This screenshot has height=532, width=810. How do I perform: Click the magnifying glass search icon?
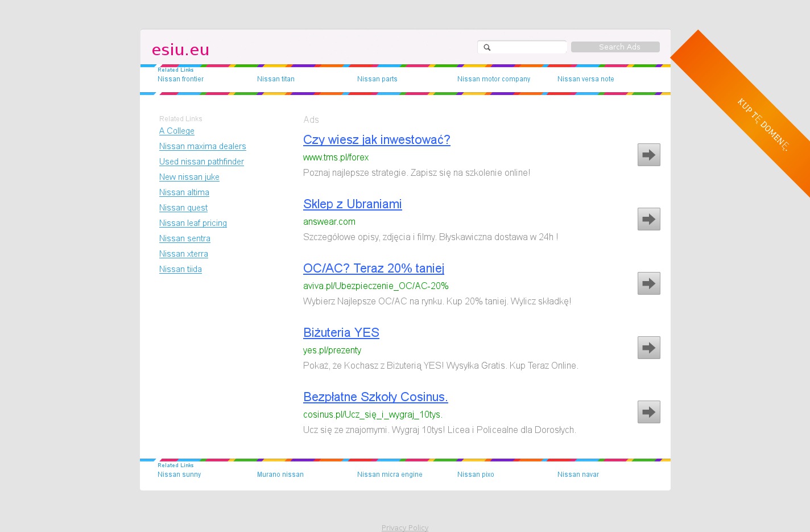(x=487, y=47)
